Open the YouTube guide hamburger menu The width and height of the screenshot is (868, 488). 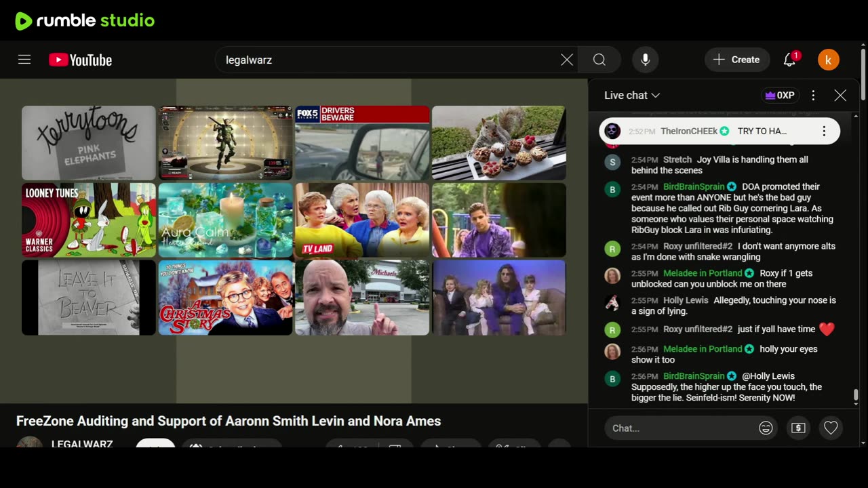coord(24,60)
